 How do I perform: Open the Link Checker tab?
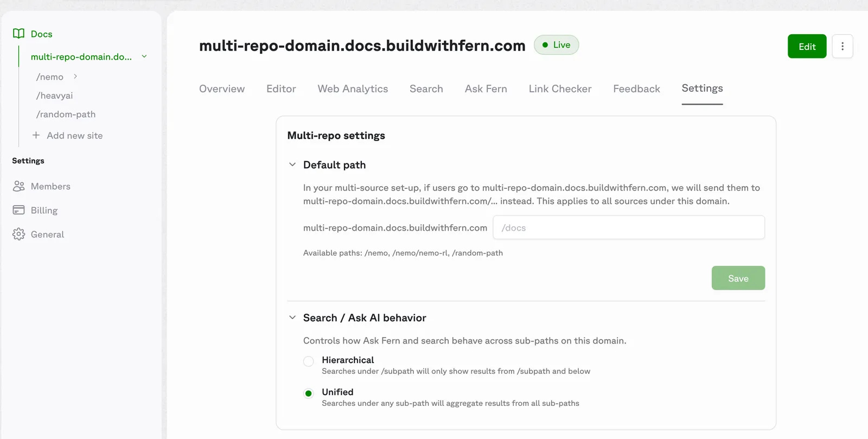coord(560,88)
